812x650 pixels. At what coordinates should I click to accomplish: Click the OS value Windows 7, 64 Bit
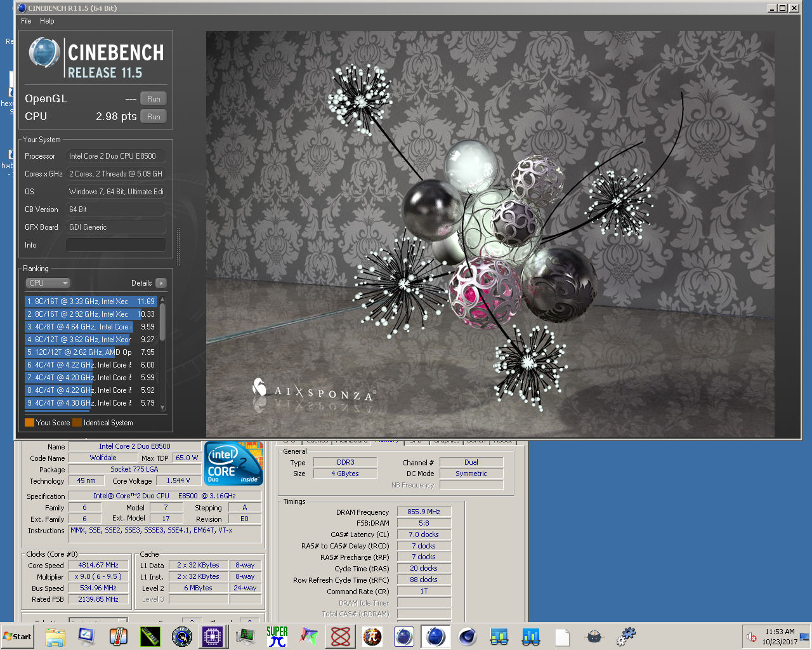(116, 192)
